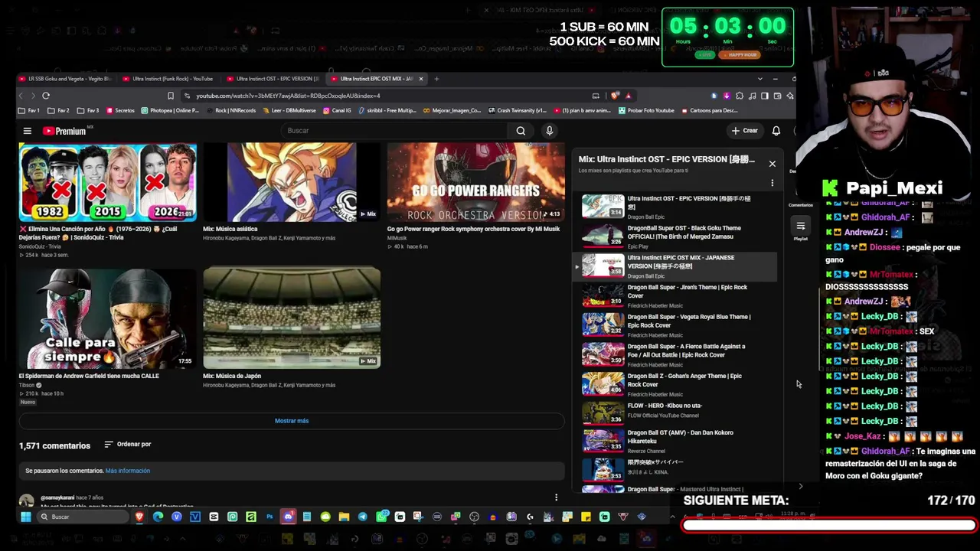
Task: Open the Leer - DBMultiverse bookmark
Action: [288, 111]
